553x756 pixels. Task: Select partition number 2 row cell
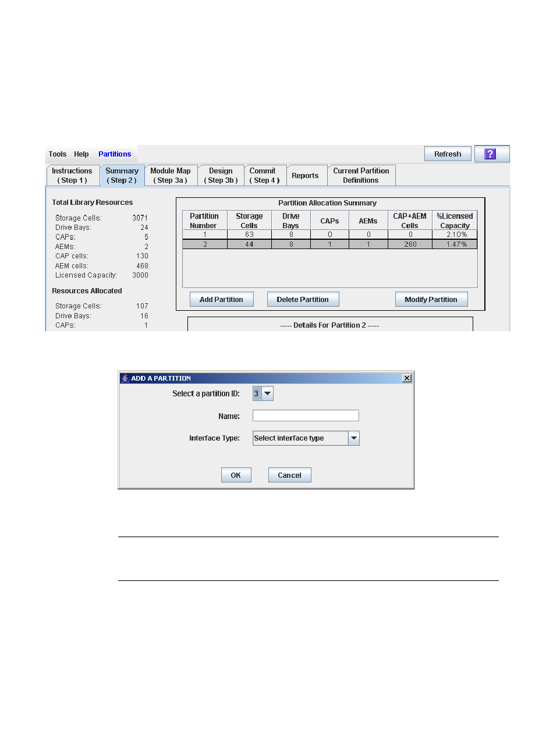pos(205,244)
